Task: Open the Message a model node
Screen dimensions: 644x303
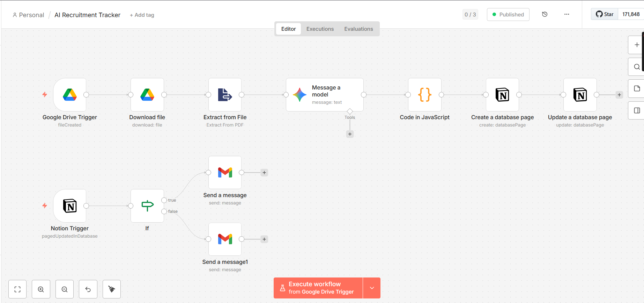Action: click(x=325, y=95)
